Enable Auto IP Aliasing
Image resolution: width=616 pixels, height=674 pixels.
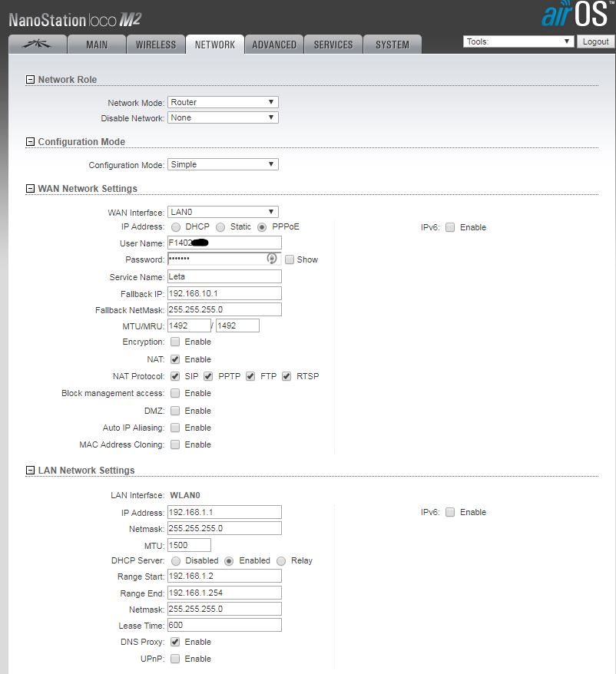[175, 428]
